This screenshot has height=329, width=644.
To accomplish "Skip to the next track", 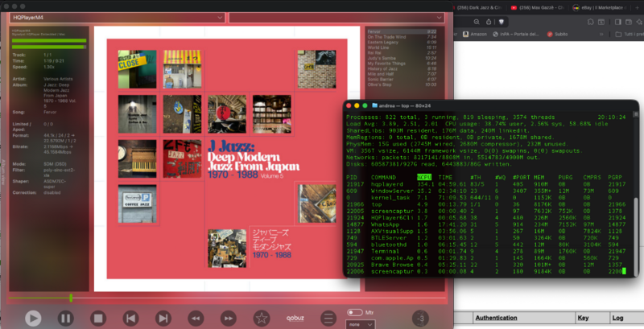I will (163, 318).
